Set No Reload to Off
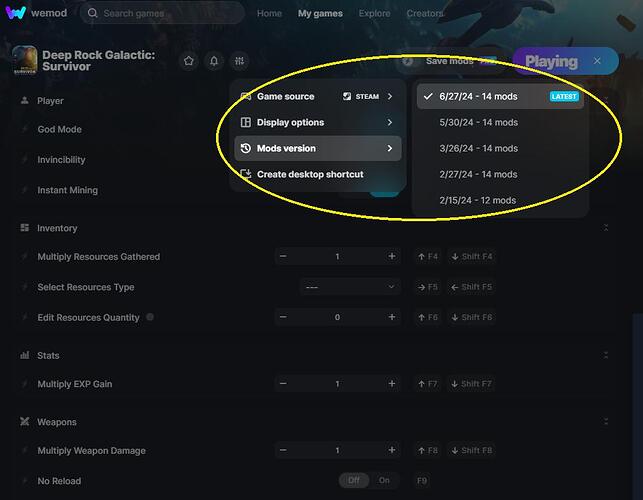This screenshot has height=500, width=643. pyautogui.click(x=352, y=480)
